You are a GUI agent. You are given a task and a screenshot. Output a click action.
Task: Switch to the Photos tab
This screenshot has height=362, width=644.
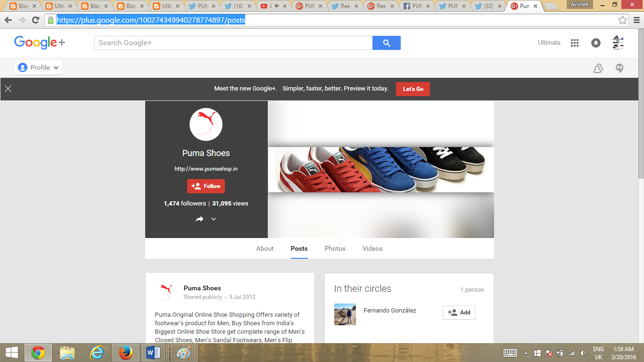click(335, 248)
